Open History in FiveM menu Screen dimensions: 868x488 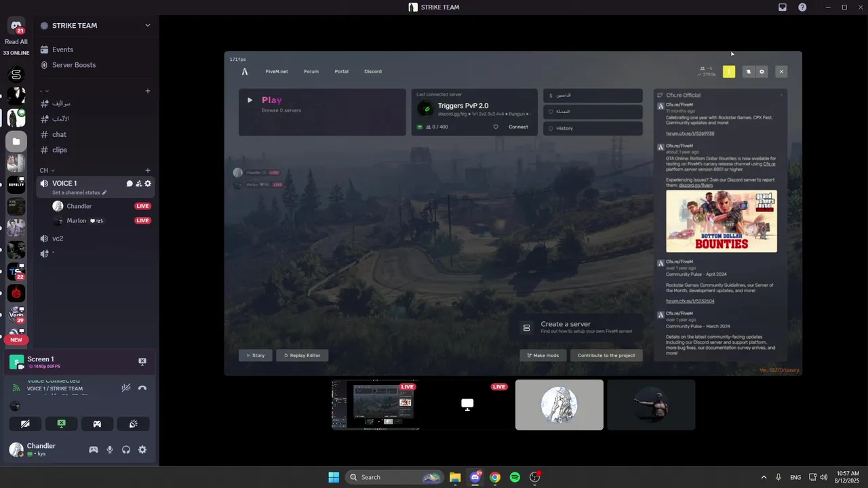pyautogui.click(x=593, y=128)
